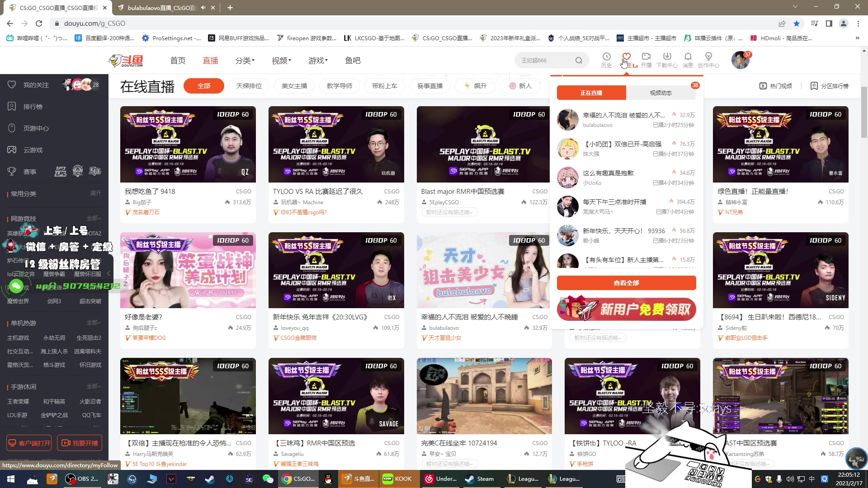Screen dimensions: 868x488
Task: Open 云游戏 in left sidebar
Action: pos(33,150)
